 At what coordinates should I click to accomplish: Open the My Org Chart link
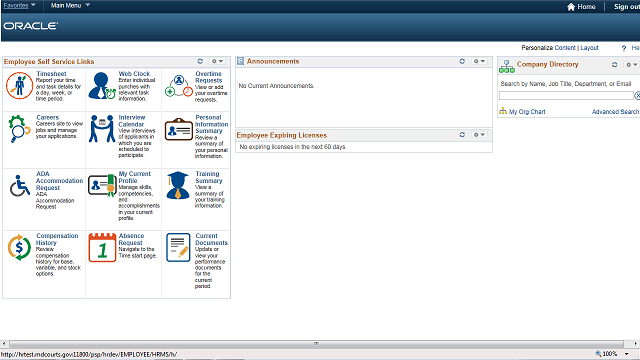pos(527,111)
